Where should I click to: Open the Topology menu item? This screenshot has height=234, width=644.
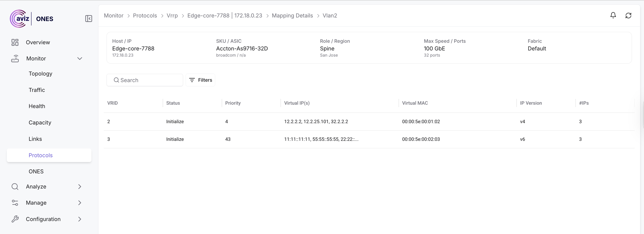click(41, 74)
